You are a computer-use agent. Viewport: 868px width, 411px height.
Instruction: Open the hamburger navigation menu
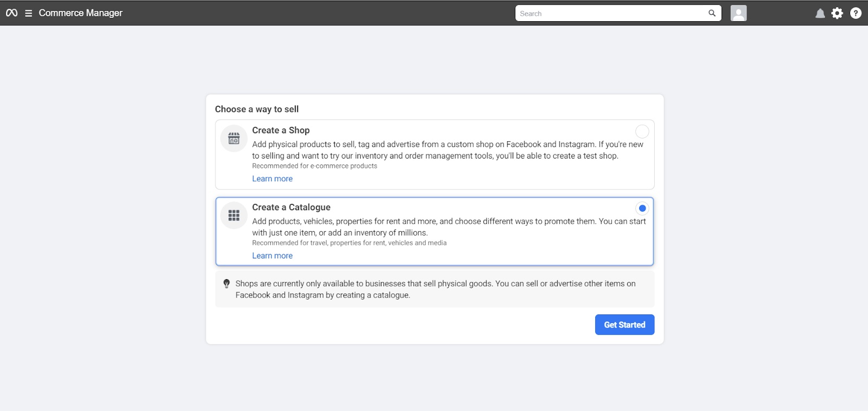(28, 13)
